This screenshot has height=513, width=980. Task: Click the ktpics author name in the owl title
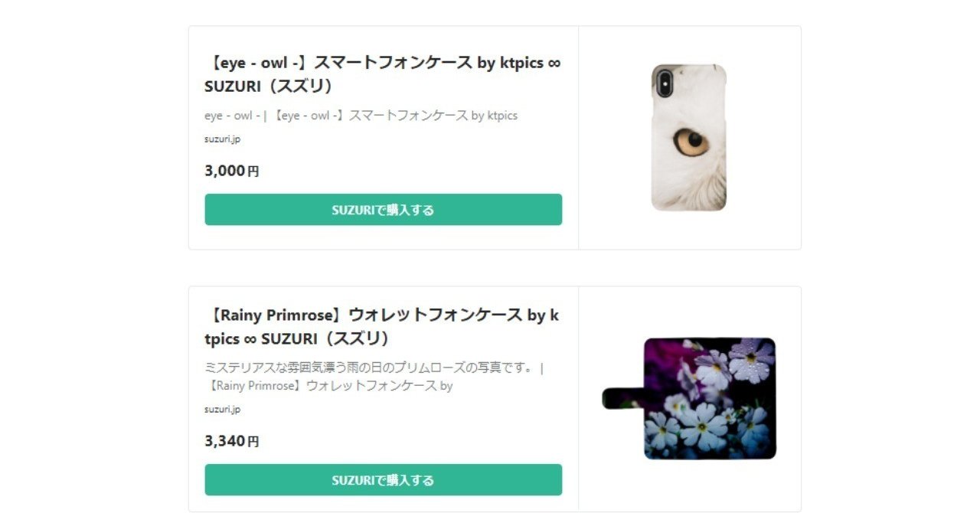[514, 63]
